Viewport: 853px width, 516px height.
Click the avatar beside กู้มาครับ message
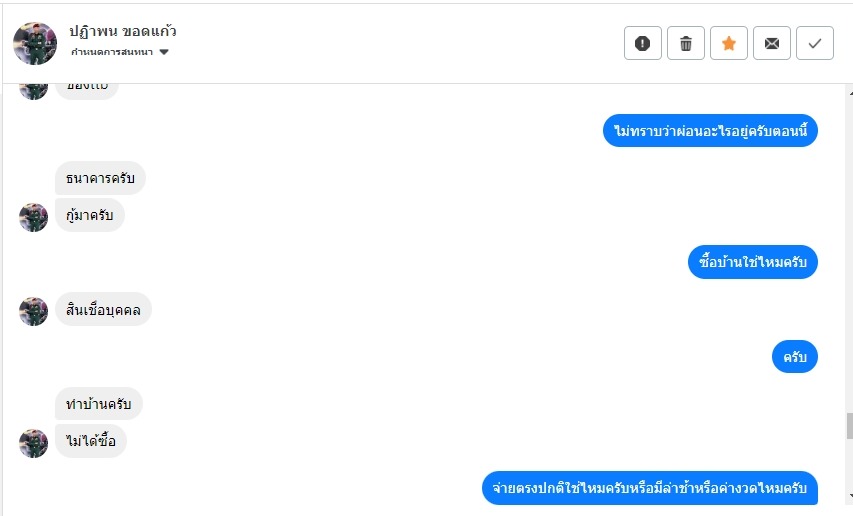tap(34, 217)
